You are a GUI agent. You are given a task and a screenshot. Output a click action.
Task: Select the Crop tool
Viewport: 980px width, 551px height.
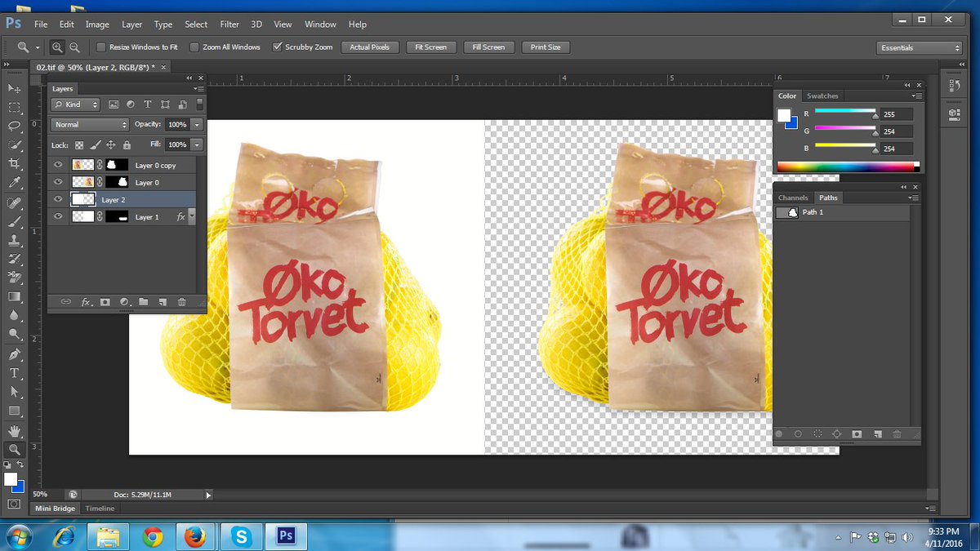(x=14, y=164)
